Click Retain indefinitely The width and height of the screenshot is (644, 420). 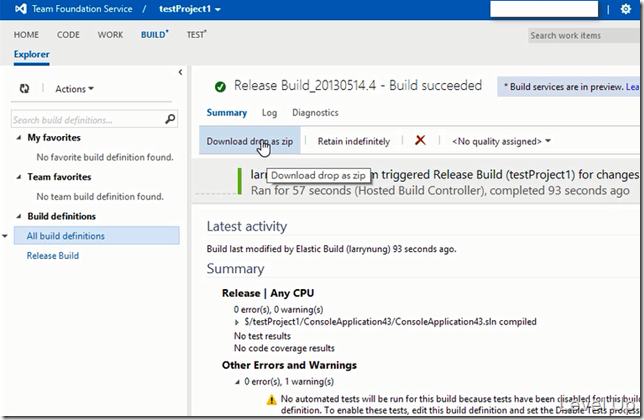point(354,141)
